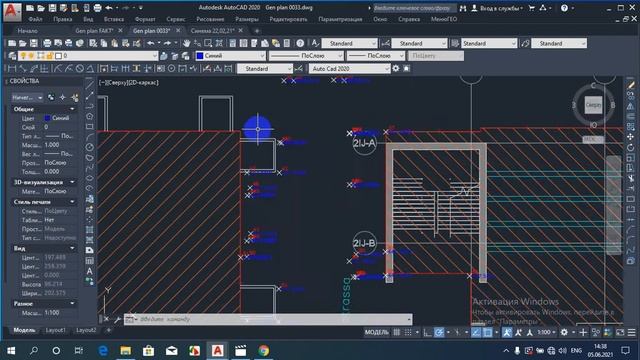
Task: Click the Clean Screen icon in status bar
Action: [620, 332]
